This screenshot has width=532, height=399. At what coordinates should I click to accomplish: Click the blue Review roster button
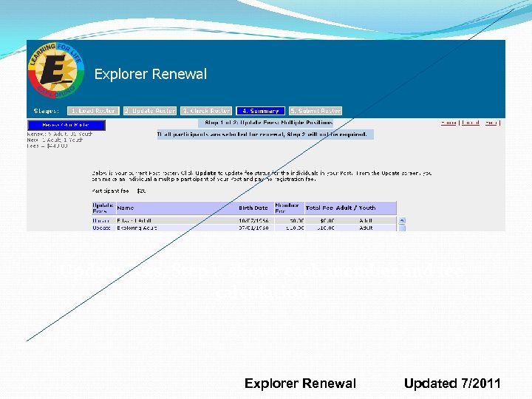pos(66,125)
